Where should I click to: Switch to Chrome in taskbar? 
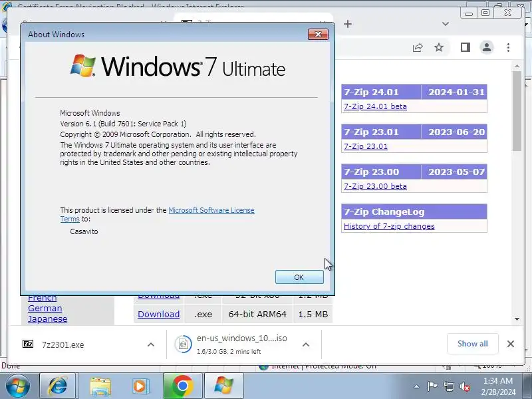coord(182,386)
